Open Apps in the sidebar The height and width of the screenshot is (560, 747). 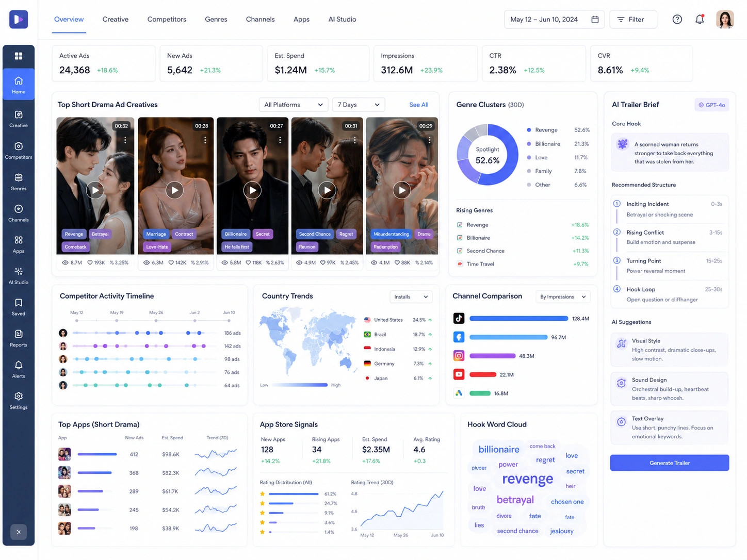click(19, 244)
